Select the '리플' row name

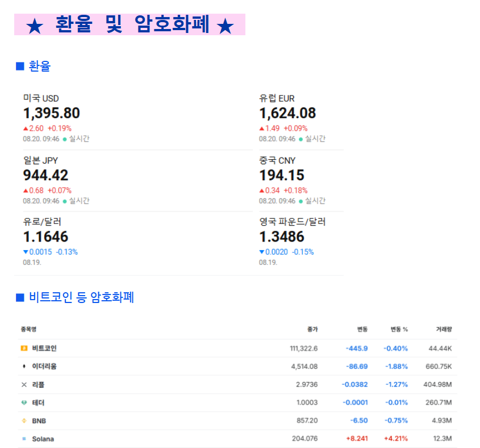(38, 384)
